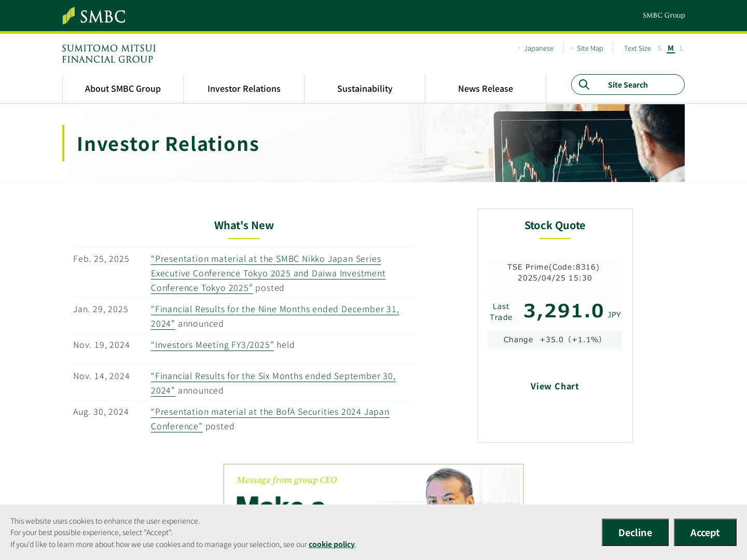Image resolution: width=747 pixels, height=560 pixels.
Task: Open Financial Results for Six Months ended September 30
Action: click(x=273, y=383)
